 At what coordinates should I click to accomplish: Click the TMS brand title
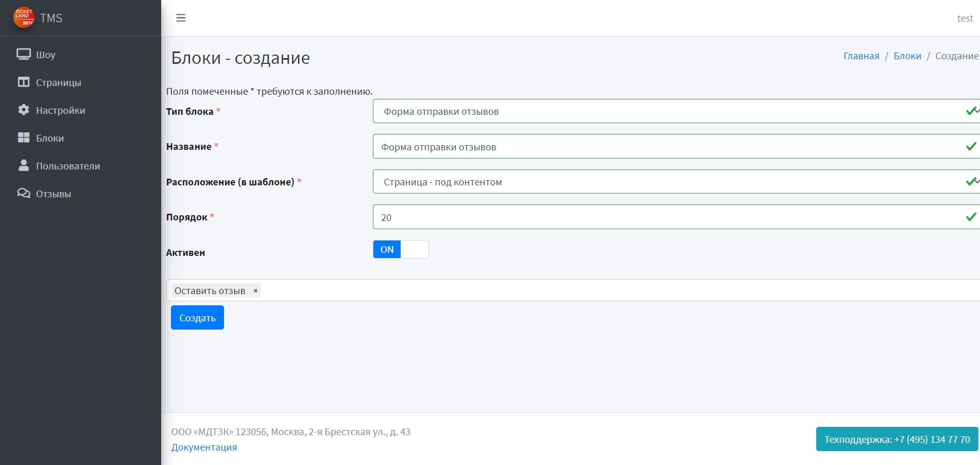(x=51, y=18)
